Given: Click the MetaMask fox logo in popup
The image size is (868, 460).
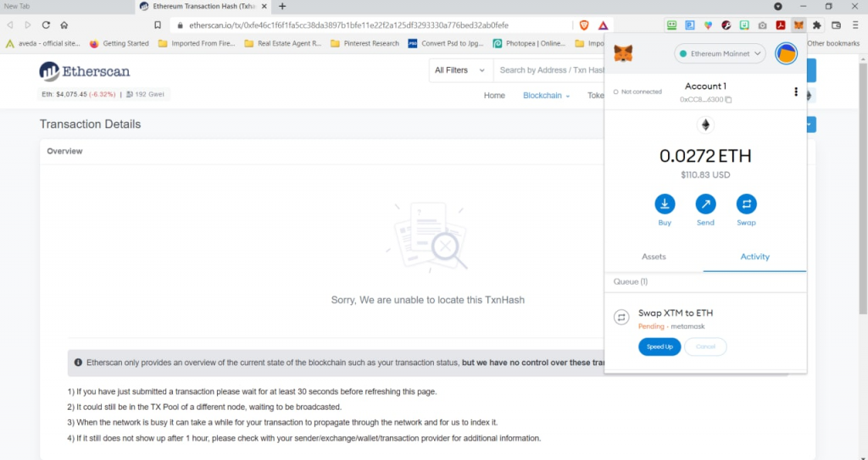Looking at the screenshot, I should click(623, 53).
